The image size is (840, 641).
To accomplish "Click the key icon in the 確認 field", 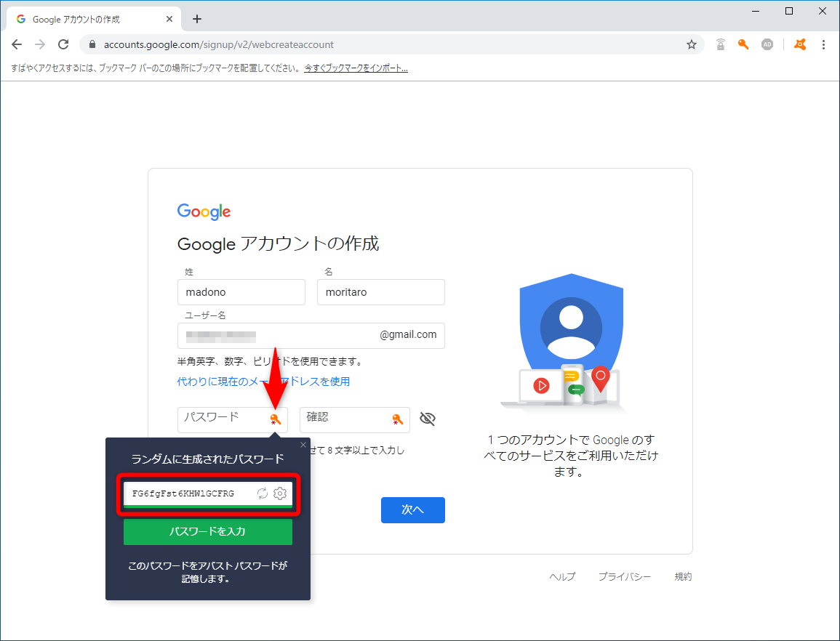I will [x=397, y=419].
